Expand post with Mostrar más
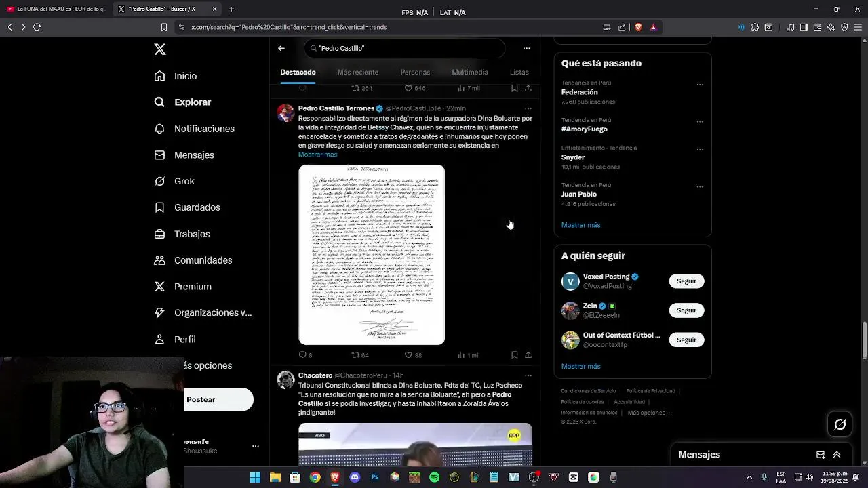 click(x=317, y=155)
